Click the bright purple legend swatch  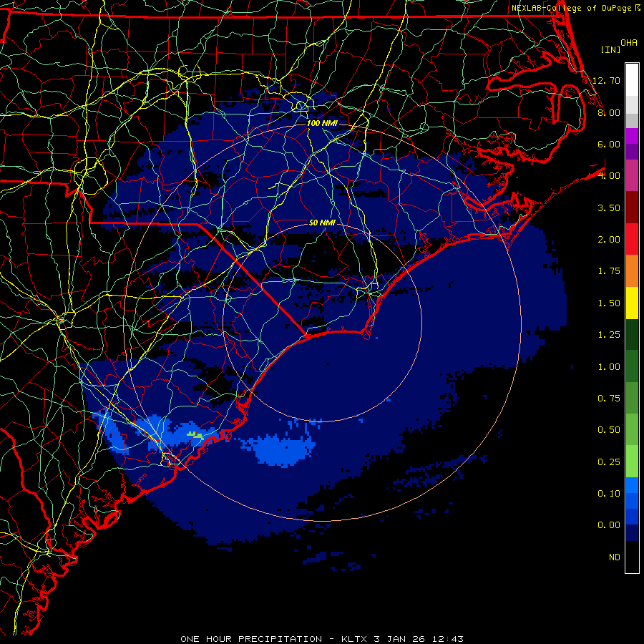[x=632, y=136]
